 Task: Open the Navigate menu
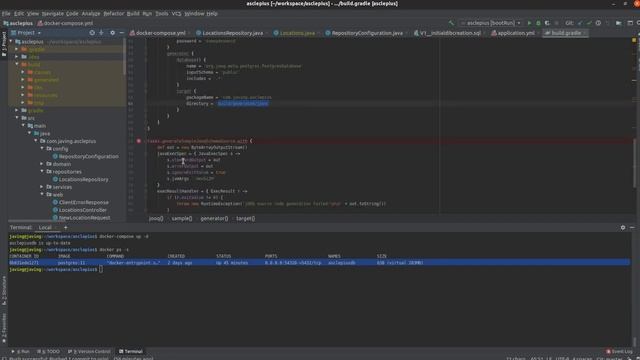click(x=53, y=13)
